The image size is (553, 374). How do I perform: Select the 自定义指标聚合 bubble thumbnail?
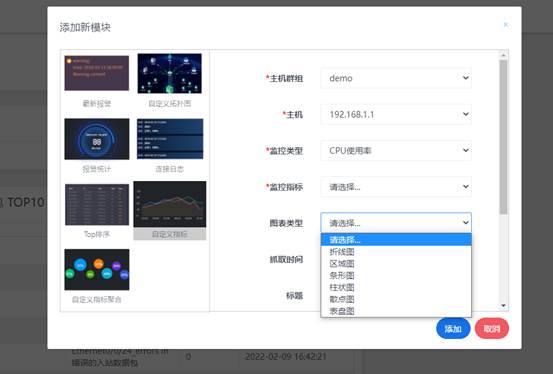click(x=97, y=270)
